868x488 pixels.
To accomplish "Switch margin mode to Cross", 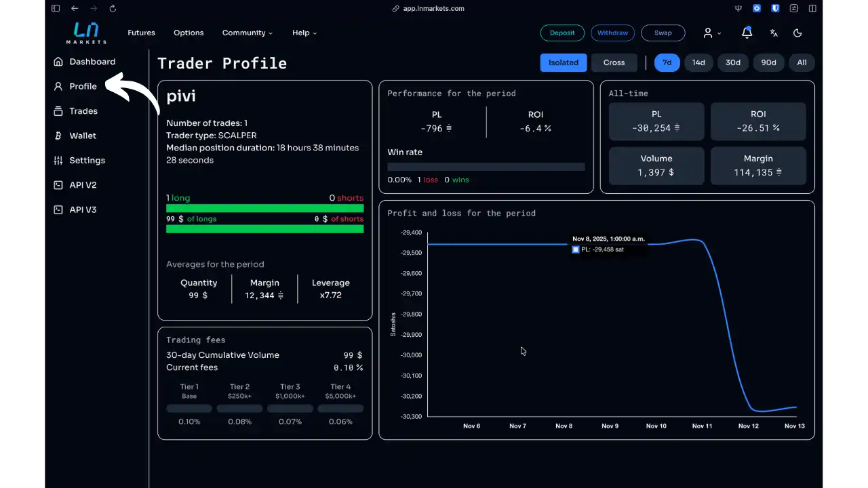I will (x=614, y=62).
